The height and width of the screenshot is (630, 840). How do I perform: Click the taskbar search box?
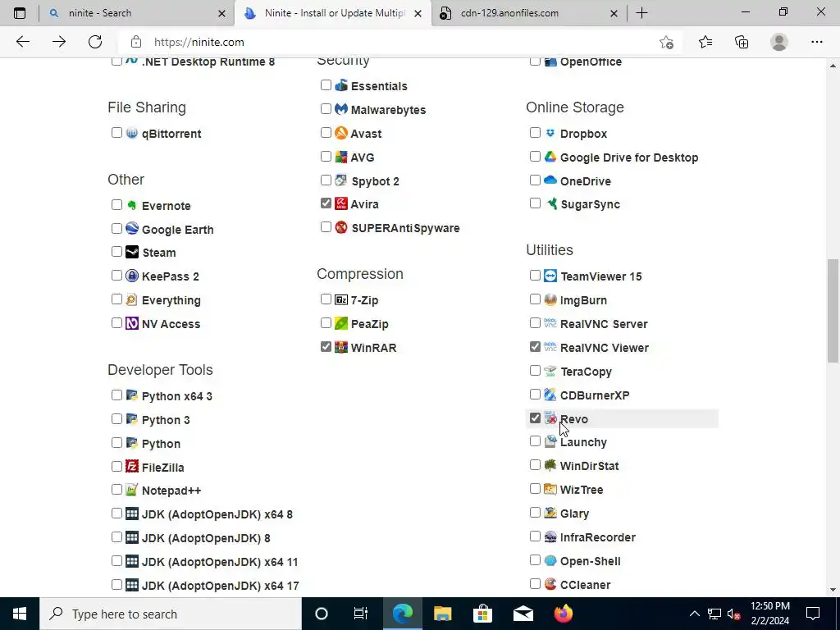click(171, 614)
